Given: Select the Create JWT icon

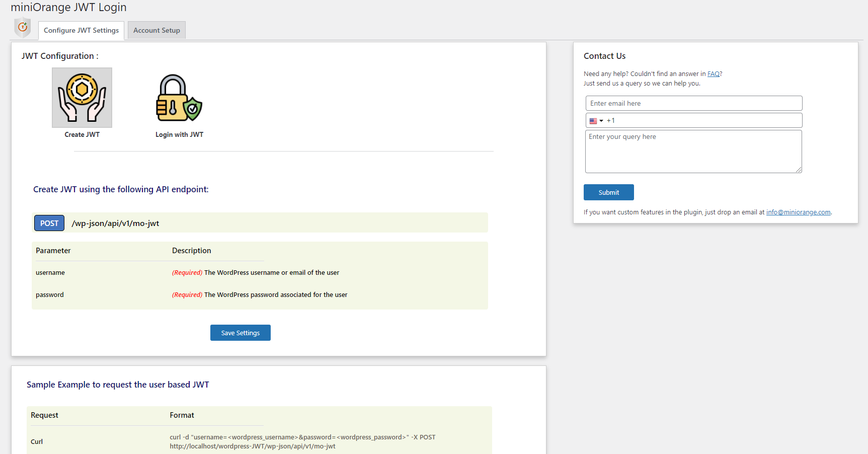Looking at the screenshot, I should click(82, 98).
